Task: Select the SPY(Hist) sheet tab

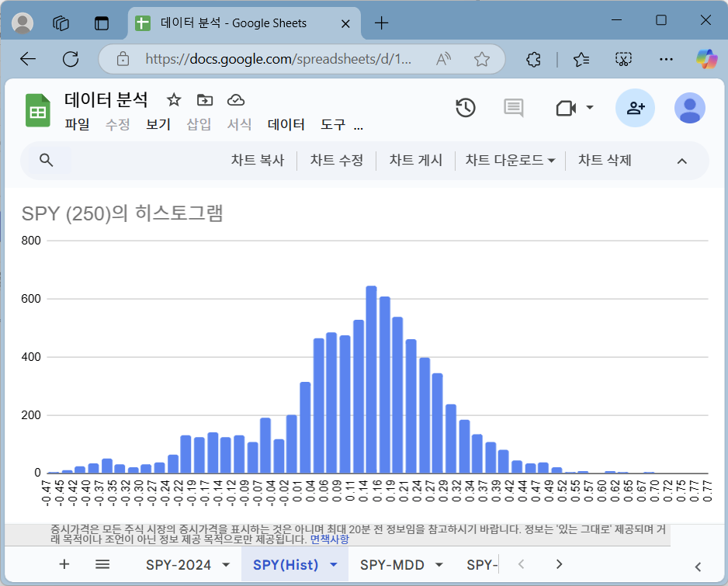Action: pos(286,564)
